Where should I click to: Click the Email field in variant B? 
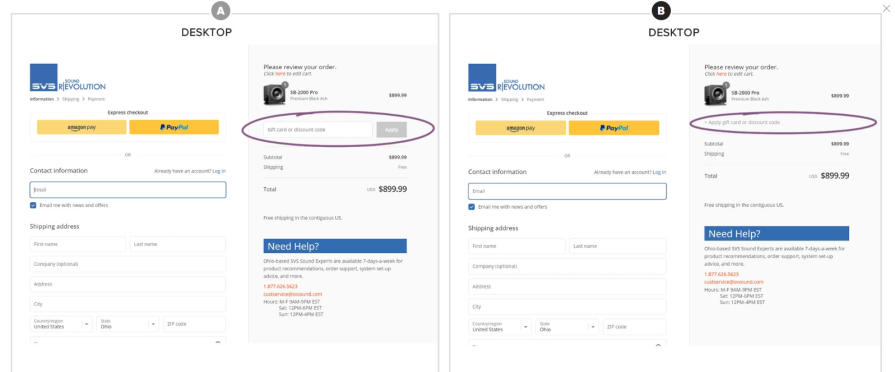click(567, 191)
